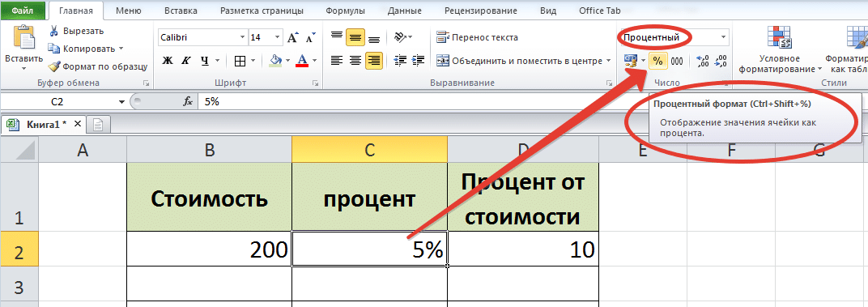Apply the red font color (A)
Image resolution: width=868 pixels, height=307 pixels.
point(302,61)
